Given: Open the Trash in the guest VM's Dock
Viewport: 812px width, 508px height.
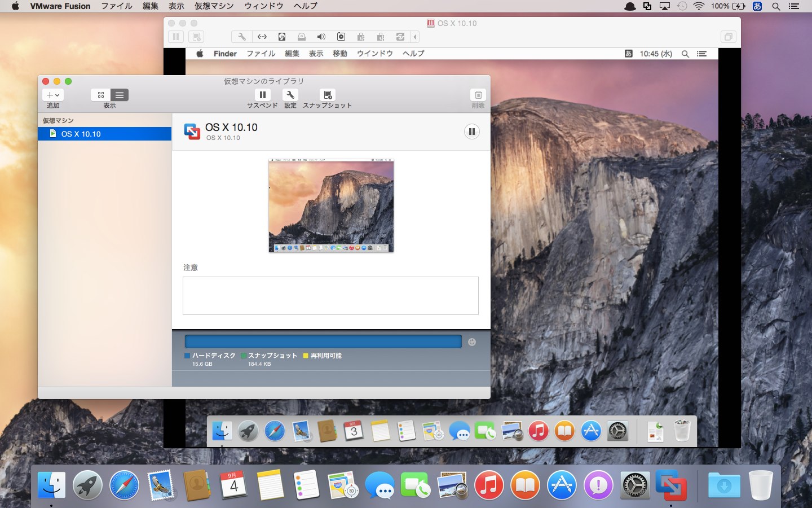Looking at the screenshot, I should pos(682,432).
